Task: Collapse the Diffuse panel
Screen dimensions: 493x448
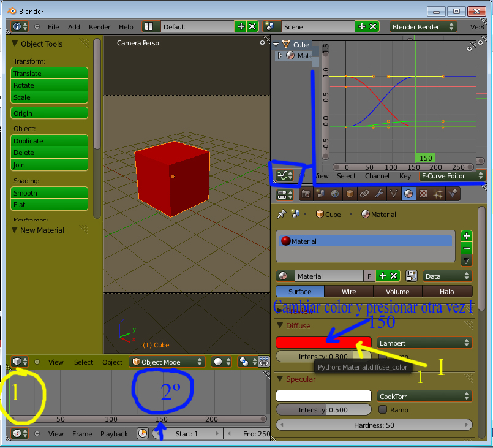Action: 279,325
